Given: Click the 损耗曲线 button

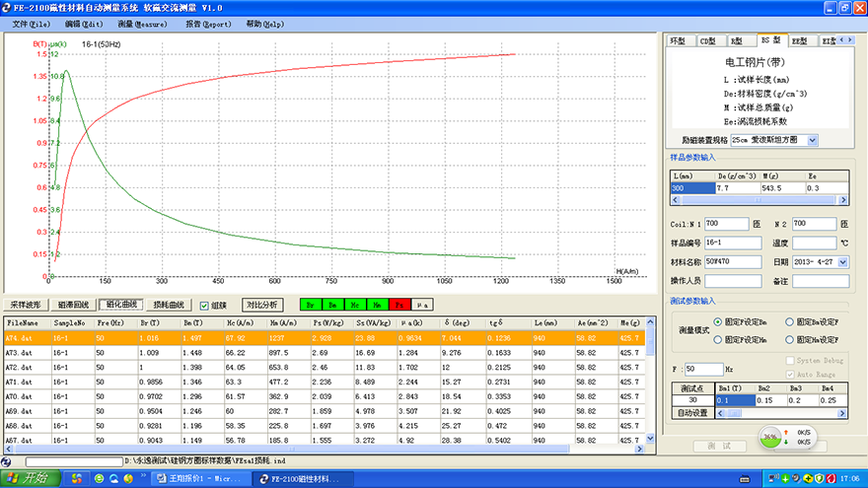Looking at the screenshot, I should (x=169, y=305).
